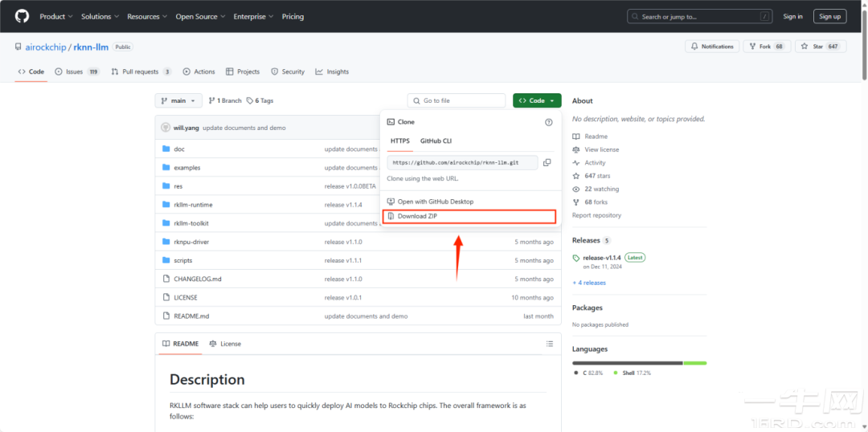The height and width of the screenshot is (432, 868).
Task: Open the main branch dropdown
Action: tap(178, 100)
